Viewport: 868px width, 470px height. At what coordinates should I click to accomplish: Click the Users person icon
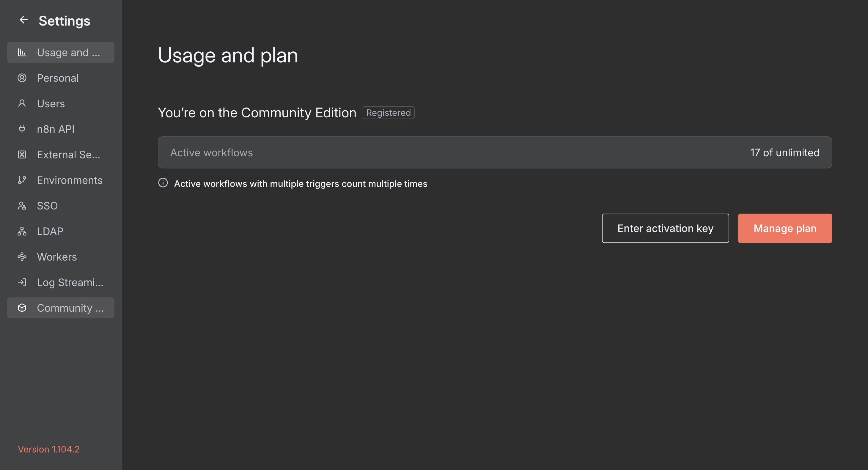point(22,103)
